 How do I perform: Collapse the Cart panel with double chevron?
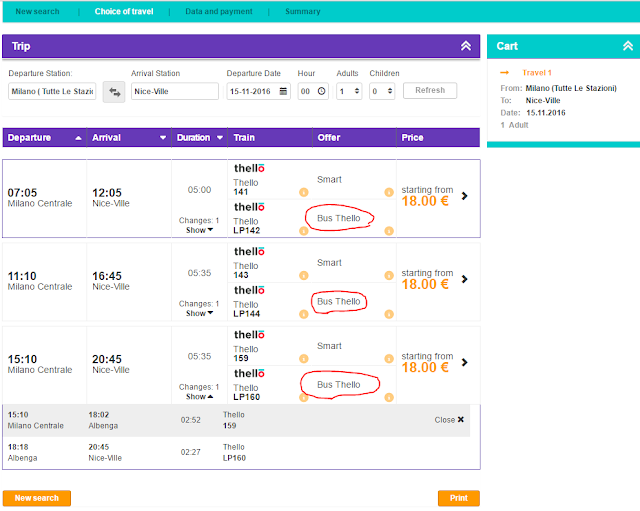click(x=628, y=46)
